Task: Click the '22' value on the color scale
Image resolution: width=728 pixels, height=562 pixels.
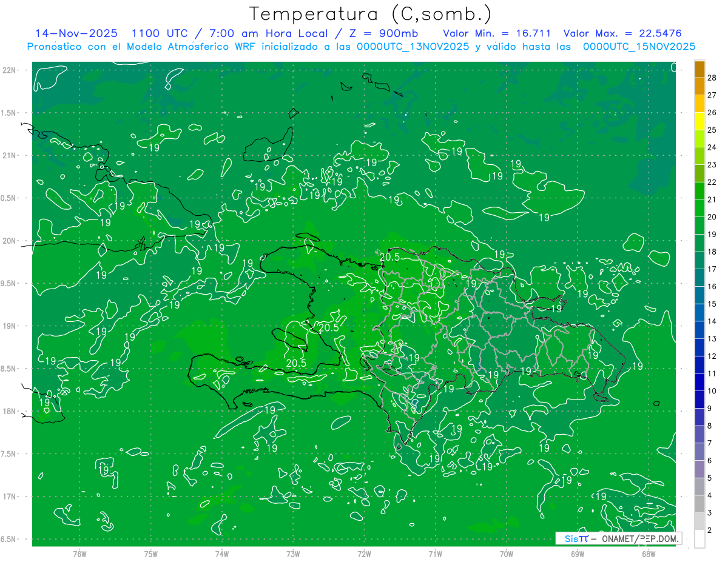Action: click(712, 182)
